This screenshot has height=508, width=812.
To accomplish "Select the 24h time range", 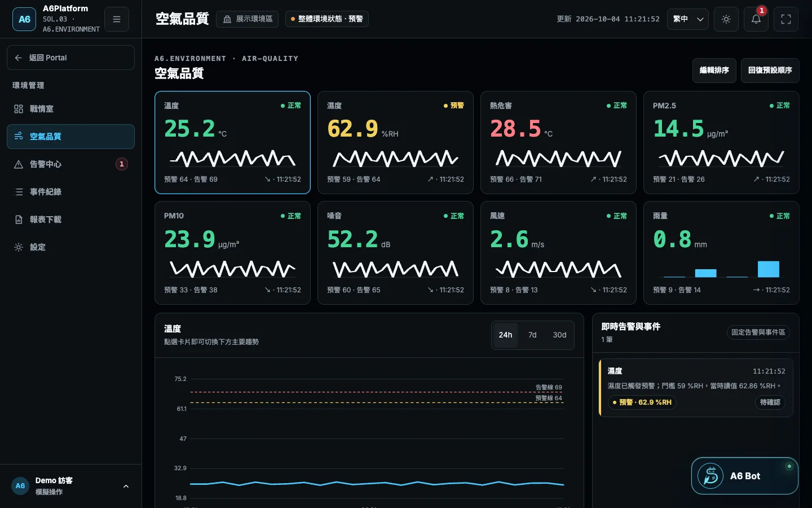I will [x=506, y=335].
